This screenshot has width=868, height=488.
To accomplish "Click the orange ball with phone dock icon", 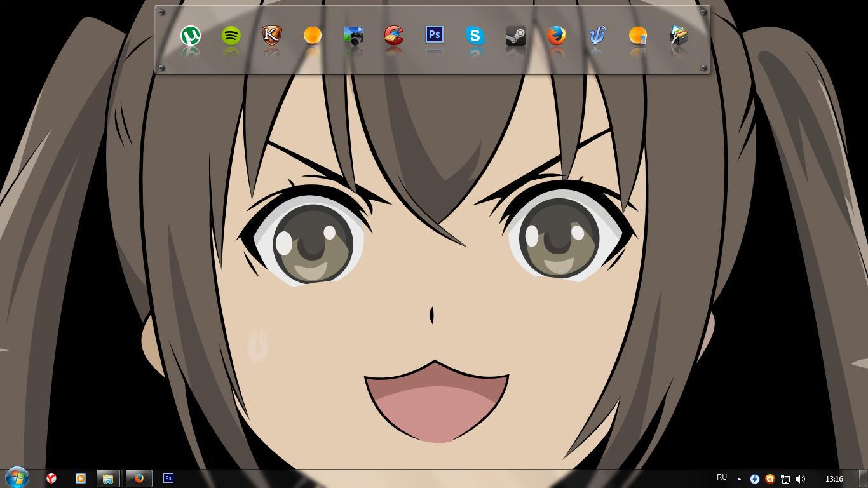I will point(638,36).
